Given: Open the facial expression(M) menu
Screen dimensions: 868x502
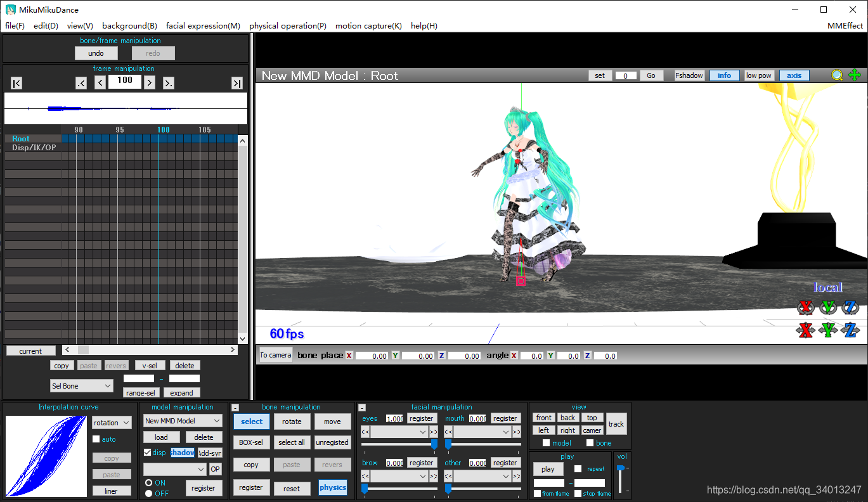Looking at the screenshot, I should (203, 26).
